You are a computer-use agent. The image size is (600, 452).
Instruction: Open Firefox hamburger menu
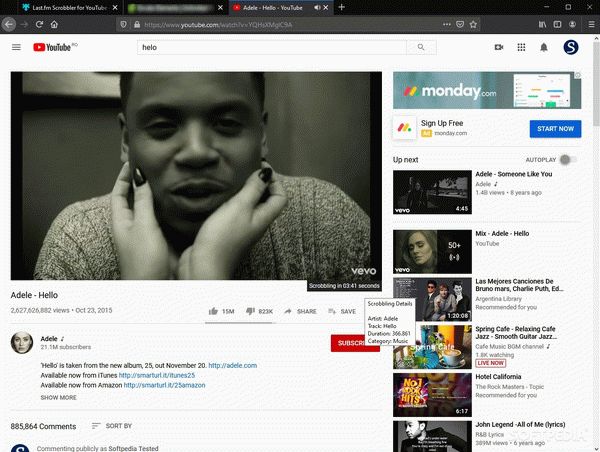click(x=591, y=24)
